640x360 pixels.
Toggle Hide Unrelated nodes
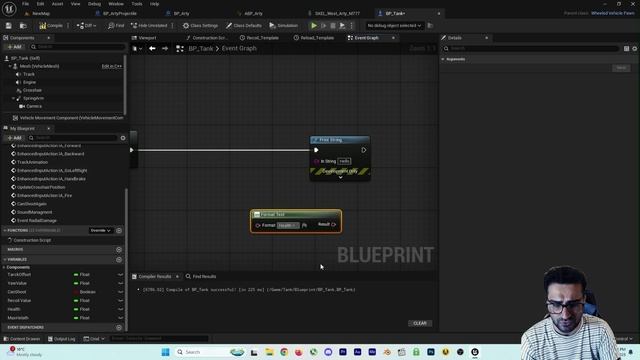coord(149,26)
